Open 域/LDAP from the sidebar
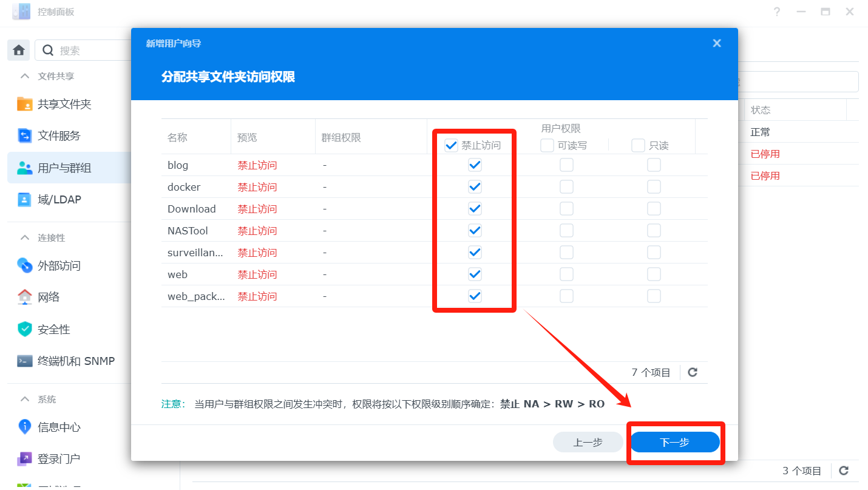 pos(59,199)
